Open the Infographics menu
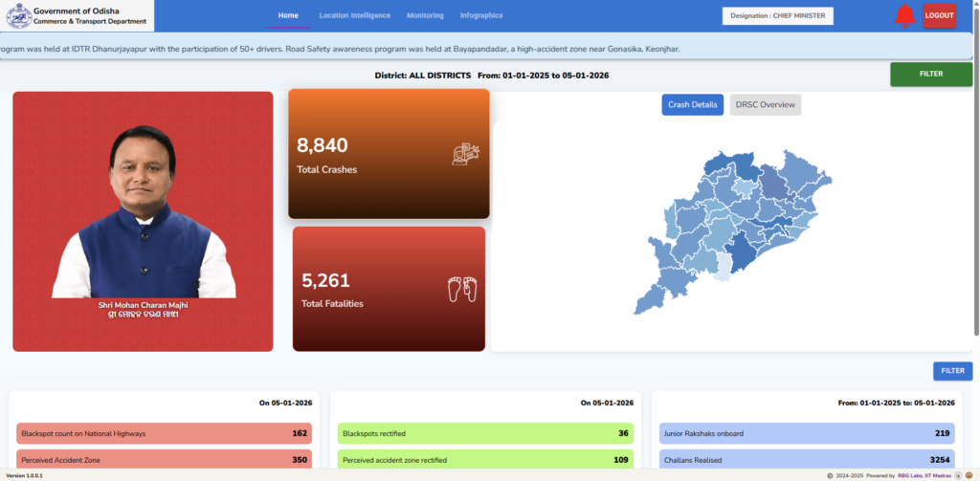This screenshot has height=481, width=980. [481, 15]
